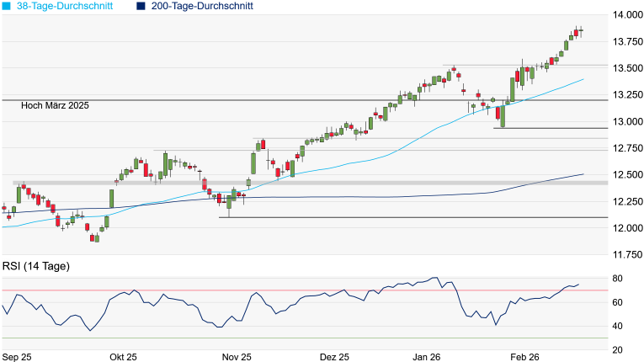Click the RSI 60 axis label
This screenshot has height=362, width=644.
point(617,302)
